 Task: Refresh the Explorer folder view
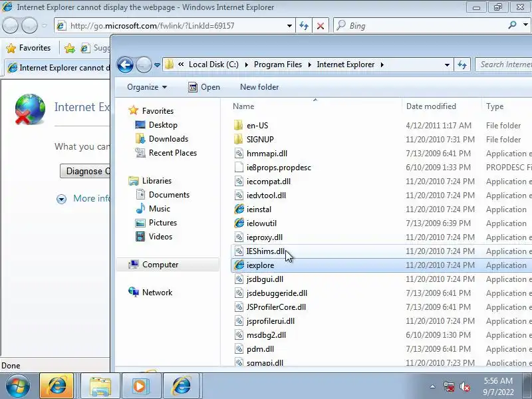pyautogui.click(x=462, y=65)
